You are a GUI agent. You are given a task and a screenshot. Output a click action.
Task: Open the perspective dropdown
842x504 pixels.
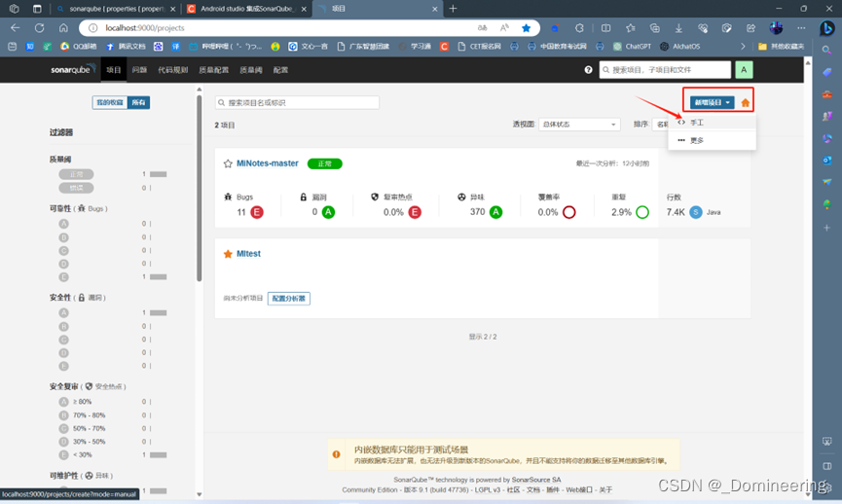tap(579, 125)
